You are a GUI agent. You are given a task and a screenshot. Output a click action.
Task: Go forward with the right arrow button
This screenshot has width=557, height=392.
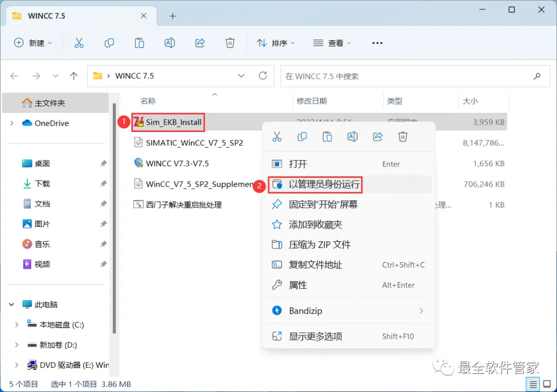click(x=36, y=76)
